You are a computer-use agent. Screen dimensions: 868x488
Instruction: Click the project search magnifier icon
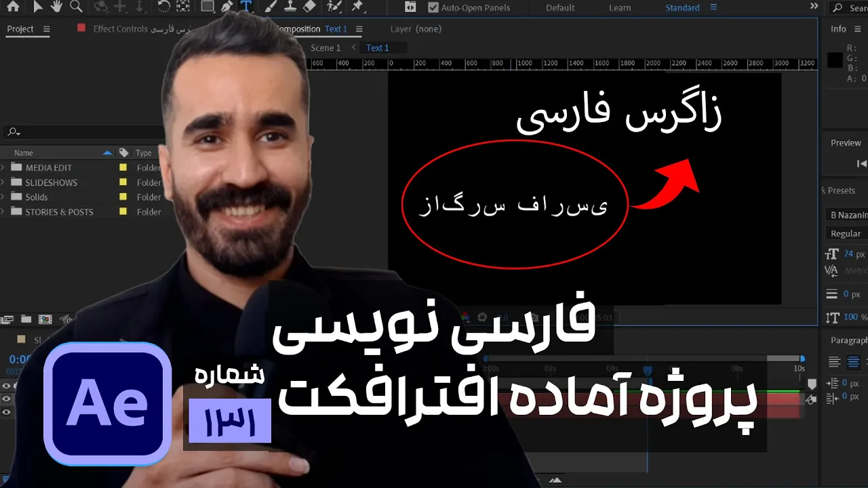14,132
